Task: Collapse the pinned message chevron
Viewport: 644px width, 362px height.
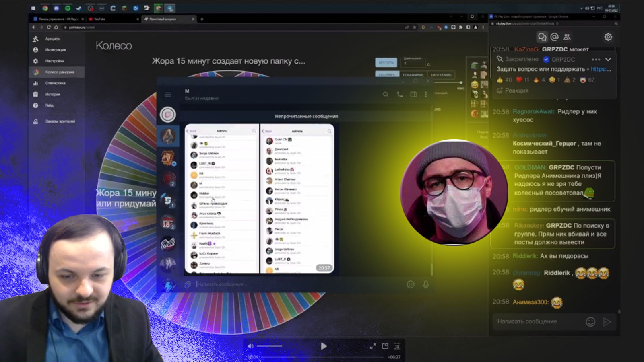Action: [608, 60]
